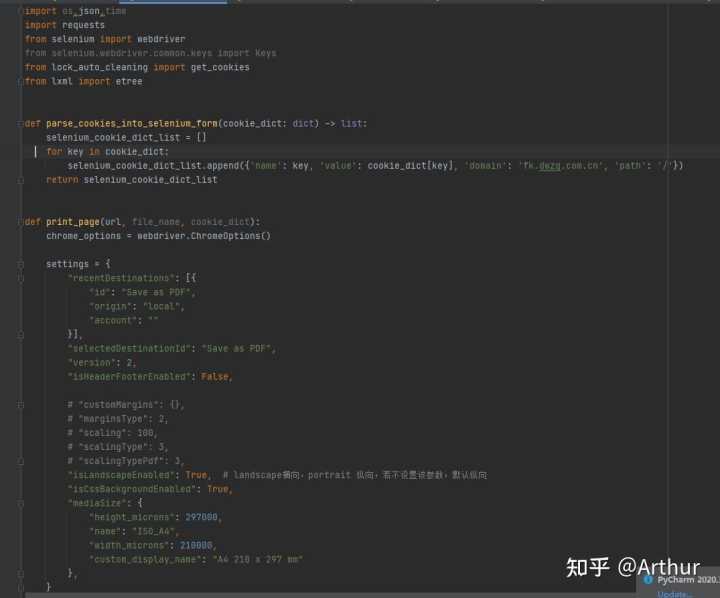Click the commented '# "scaling": 100' line
Image resolution: width=720 pixels, height=598 pixels.
point(112,433)
